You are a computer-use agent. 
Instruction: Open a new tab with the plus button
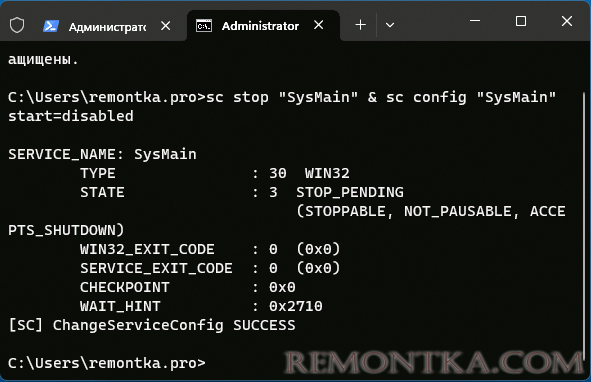click(x=360, y=25)
